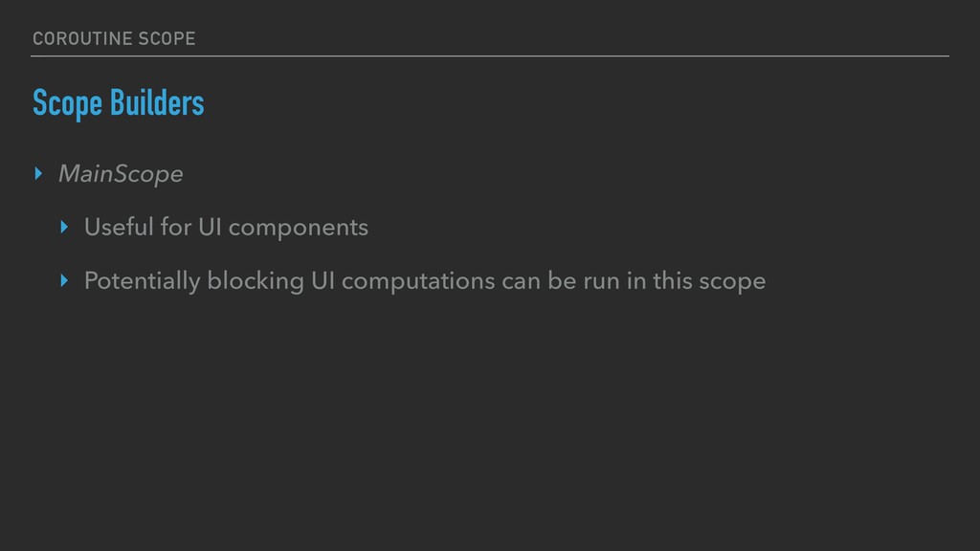The width and height of the screenshot is (980, 551).
Task: Click the words "this scope" ending the last bullet
Action: coord(718,281)
